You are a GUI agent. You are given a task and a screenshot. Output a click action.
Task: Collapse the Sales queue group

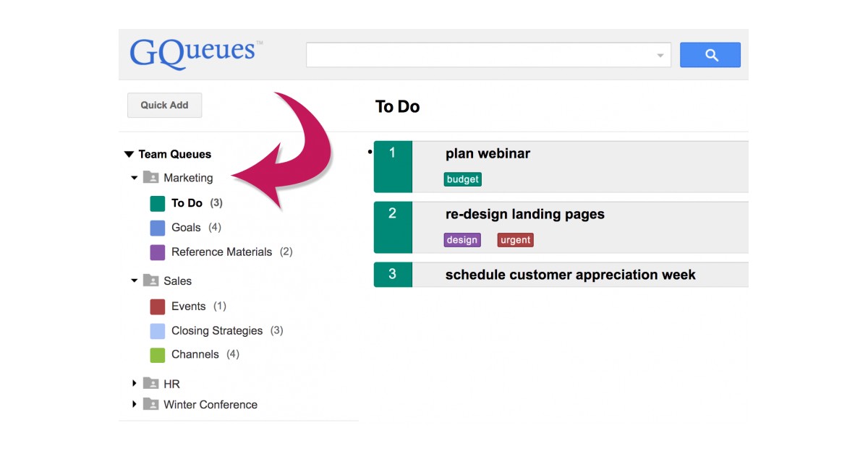pyautogui.click(x=134, y=280)
